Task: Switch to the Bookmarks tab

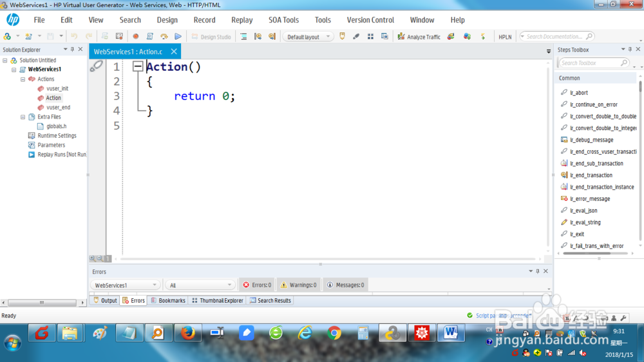Action: click(168, 300)
